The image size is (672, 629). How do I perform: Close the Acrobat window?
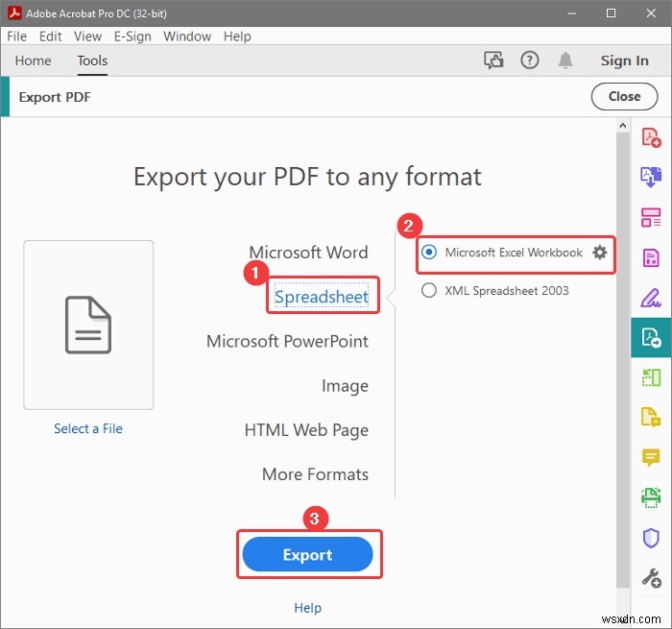651,13
